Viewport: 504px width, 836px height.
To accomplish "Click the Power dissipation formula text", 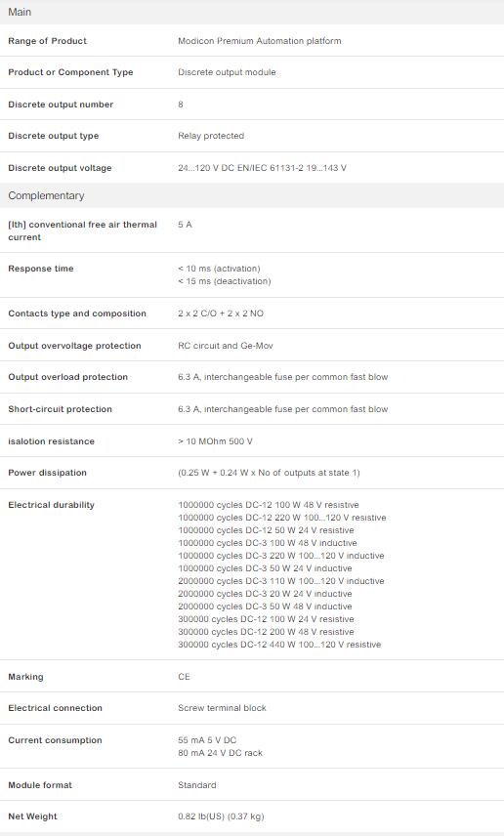I will click(x=269, y=473).
